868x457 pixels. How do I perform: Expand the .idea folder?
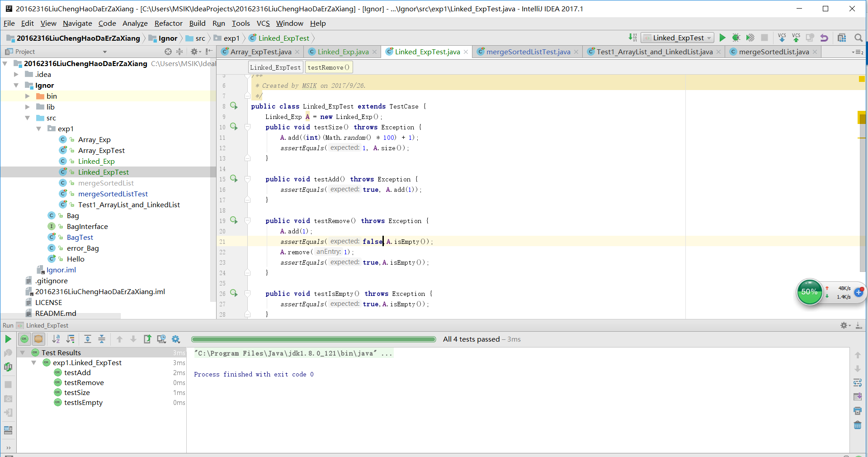point(16,74)
